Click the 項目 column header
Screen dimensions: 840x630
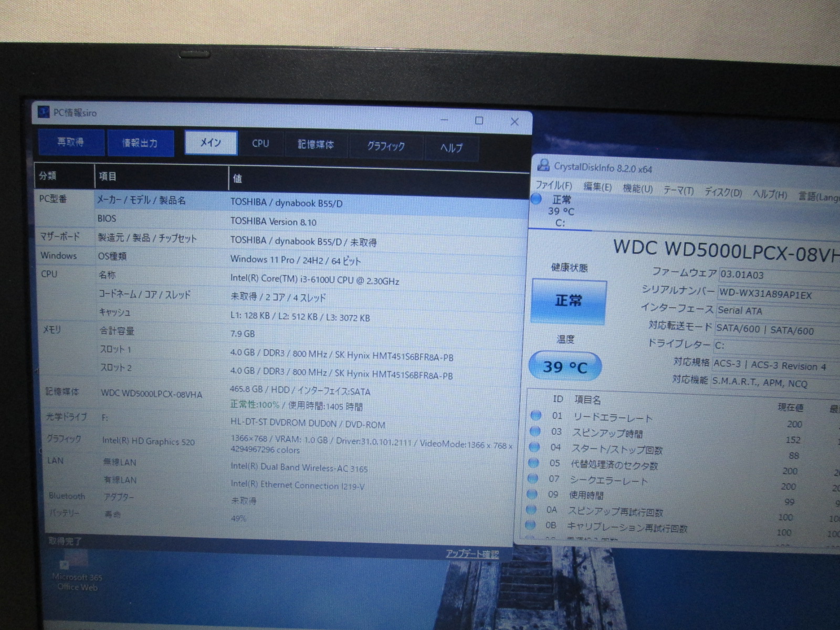pyautogui.click(x=161, y=177)
